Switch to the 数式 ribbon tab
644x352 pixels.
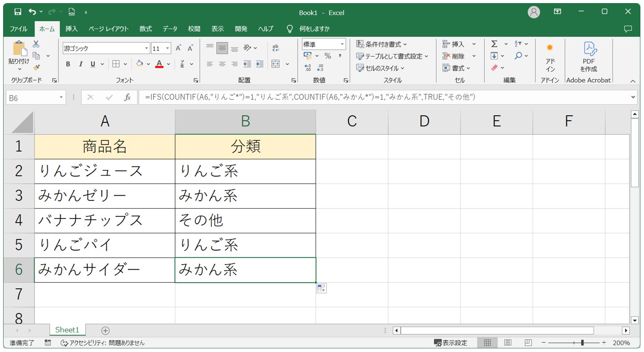(145, 29)
